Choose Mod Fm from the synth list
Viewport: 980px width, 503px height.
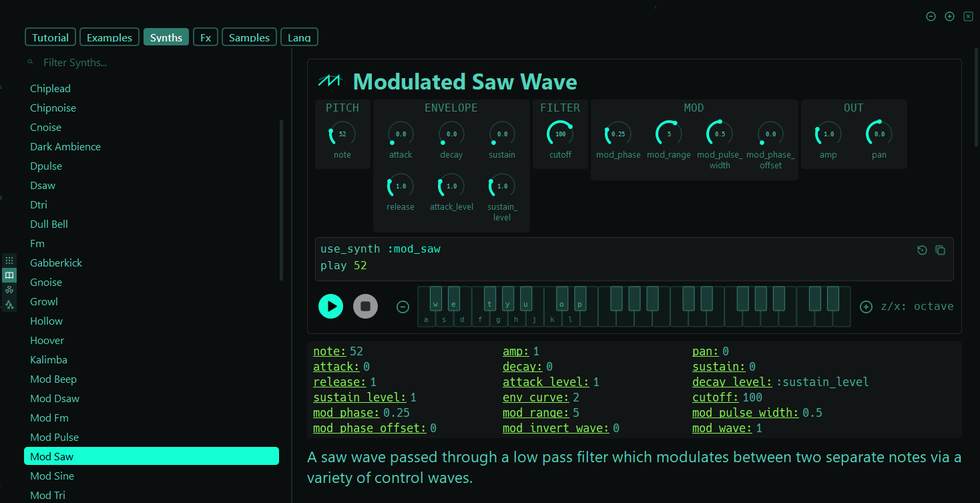[x=152, y=417]
